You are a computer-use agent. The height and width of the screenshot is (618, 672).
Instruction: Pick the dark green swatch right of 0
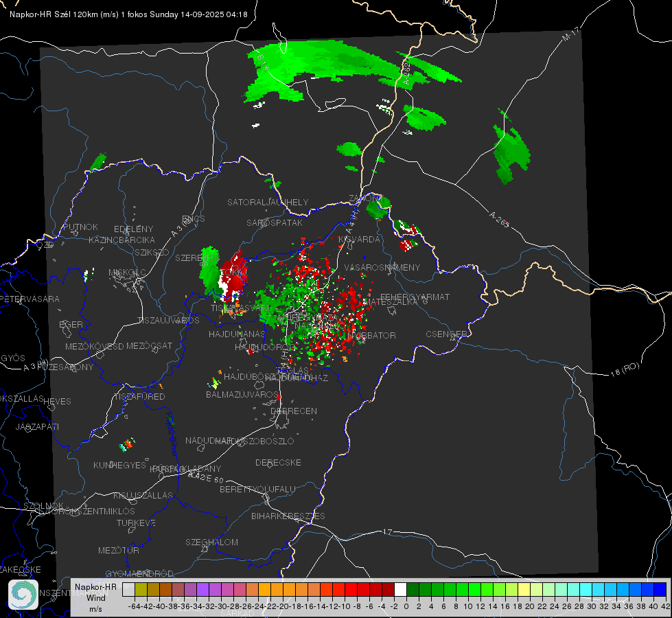413,589
